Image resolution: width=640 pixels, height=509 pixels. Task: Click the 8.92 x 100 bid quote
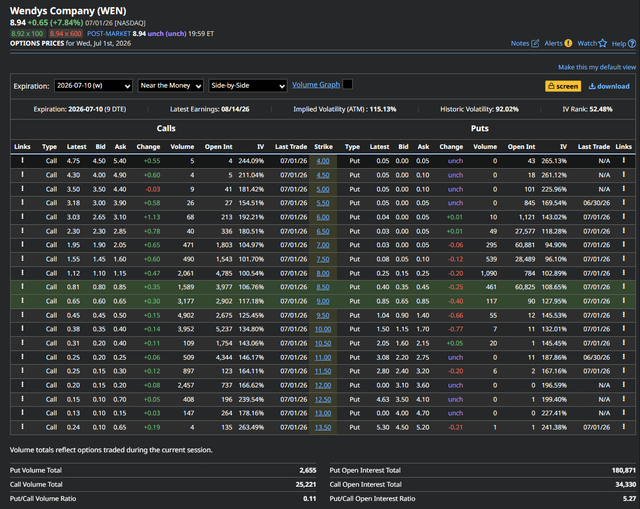[27, 34]
